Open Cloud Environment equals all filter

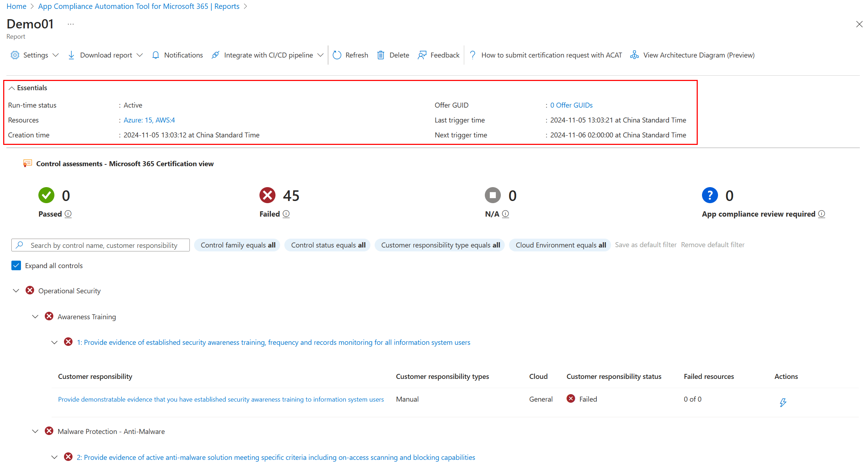coord(560,245)
